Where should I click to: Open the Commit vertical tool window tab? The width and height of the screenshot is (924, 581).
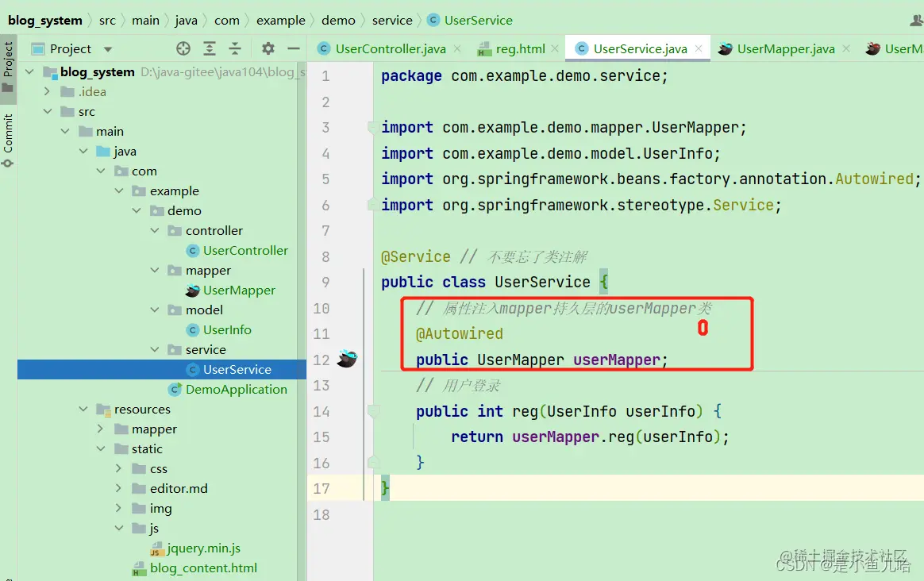[8, 140]
